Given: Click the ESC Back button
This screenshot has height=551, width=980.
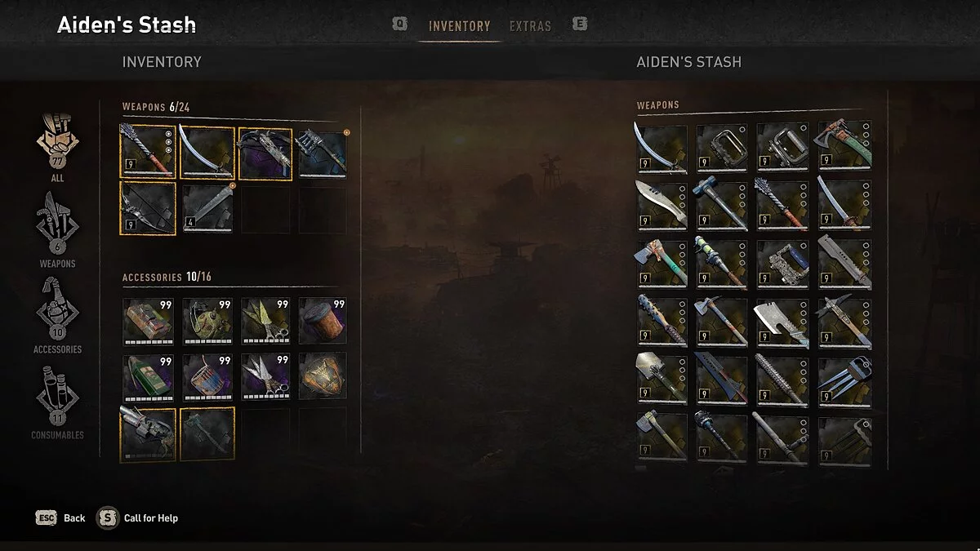Looking at the screenshot, I should coord(61,518).
